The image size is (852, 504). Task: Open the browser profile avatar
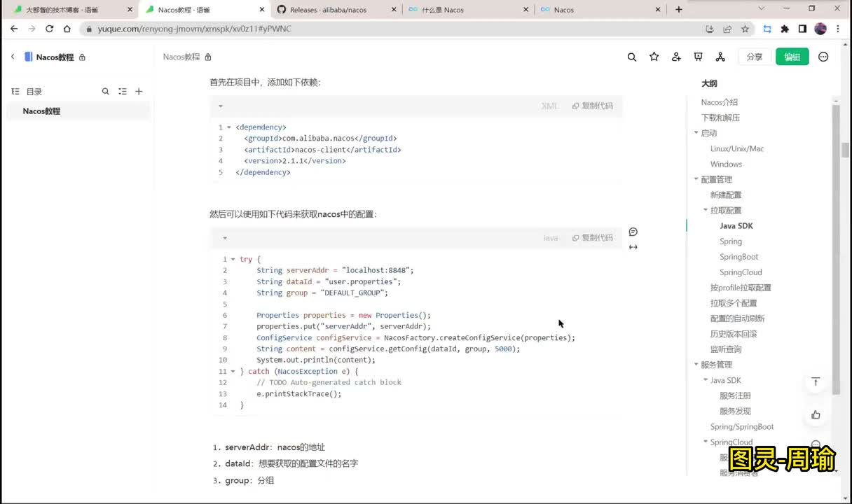coord(820,29)
